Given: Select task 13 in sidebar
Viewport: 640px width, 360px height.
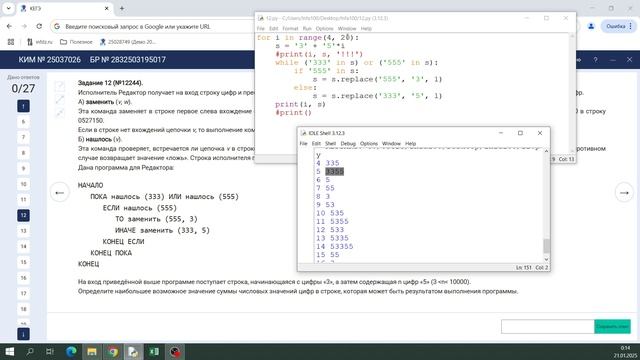Looking at the screenshot, I should tap(23, 231).
